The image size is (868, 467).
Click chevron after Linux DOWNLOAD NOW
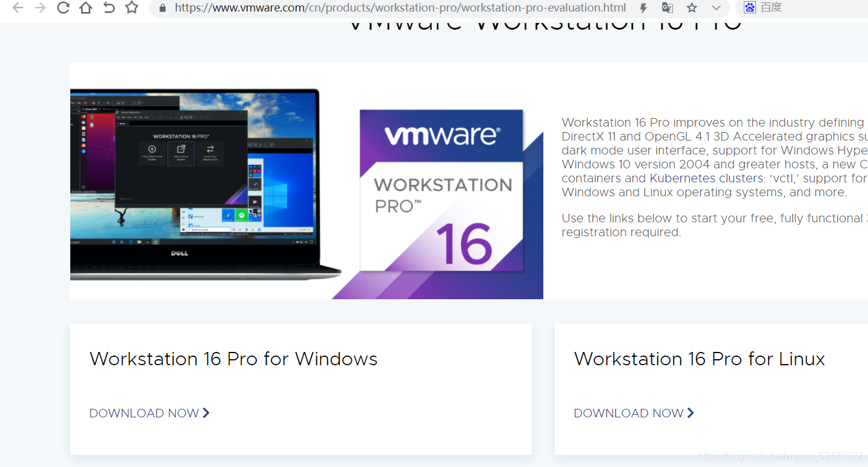point(691,413)
